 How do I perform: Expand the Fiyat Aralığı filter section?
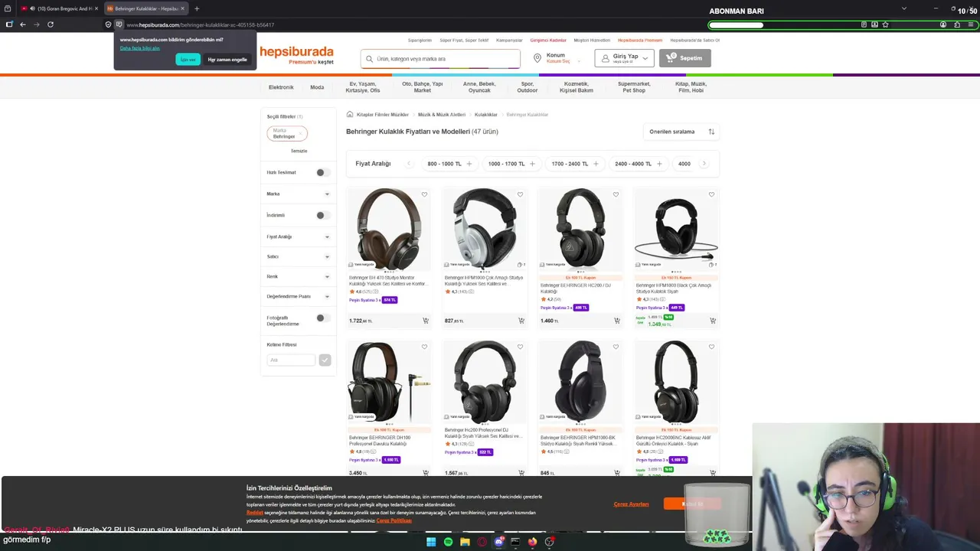click(299, 236)
